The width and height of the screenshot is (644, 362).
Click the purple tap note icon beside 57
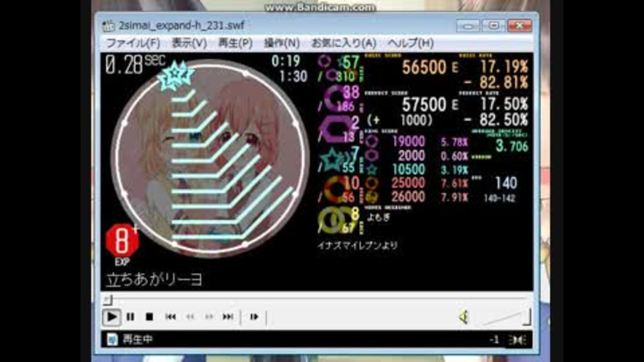324,61
